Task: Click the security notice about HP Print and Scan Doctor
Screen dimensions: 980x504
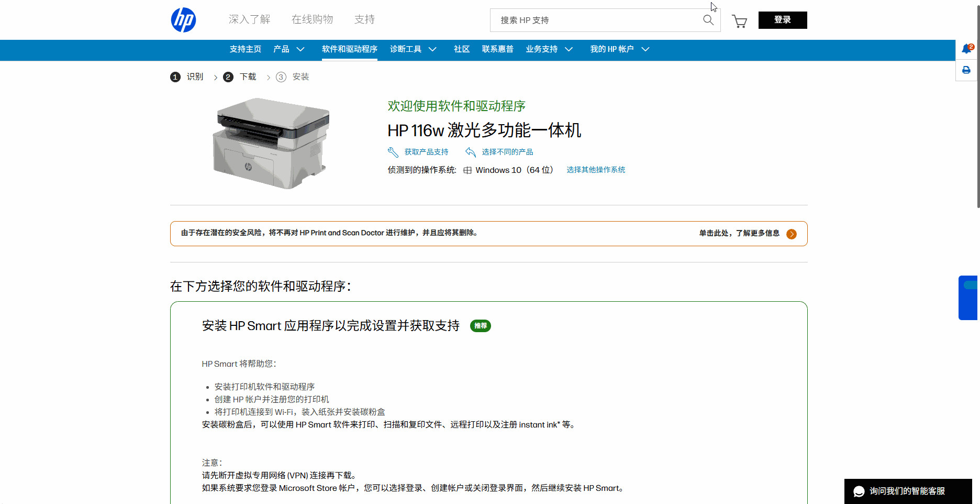Action: (329, 233)
